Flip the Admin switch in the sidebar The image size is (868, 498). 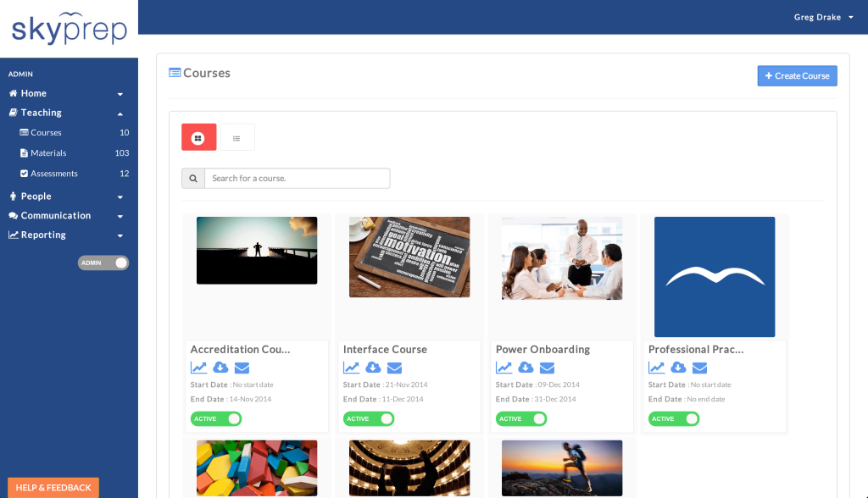(103, 263)
